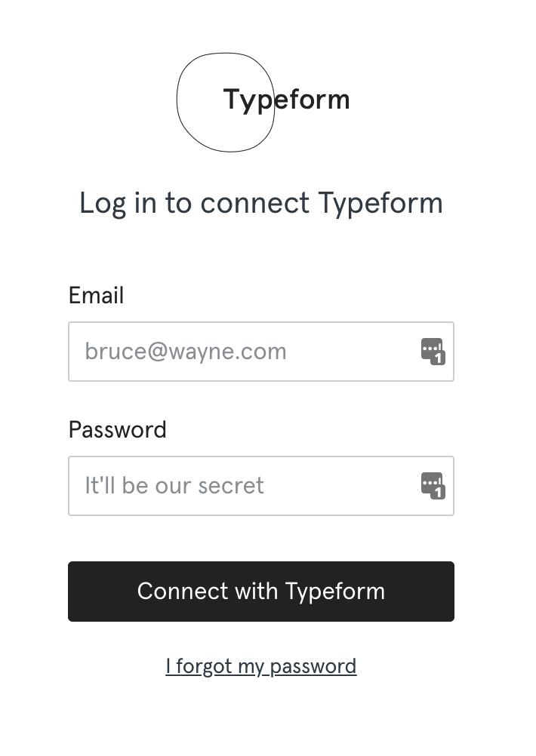
Task: Click the bruce@wayne.com placeholder text
Action: coord(186,352)
